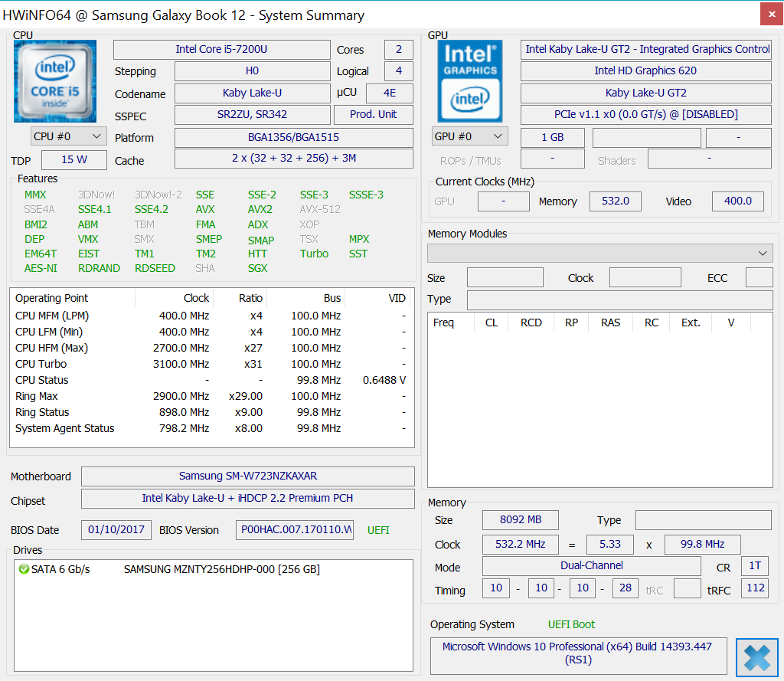Click the Samsung SM-W723NZKAXAR motherboard field
This screenshot has height=681, width=784.
coord(247,476)
